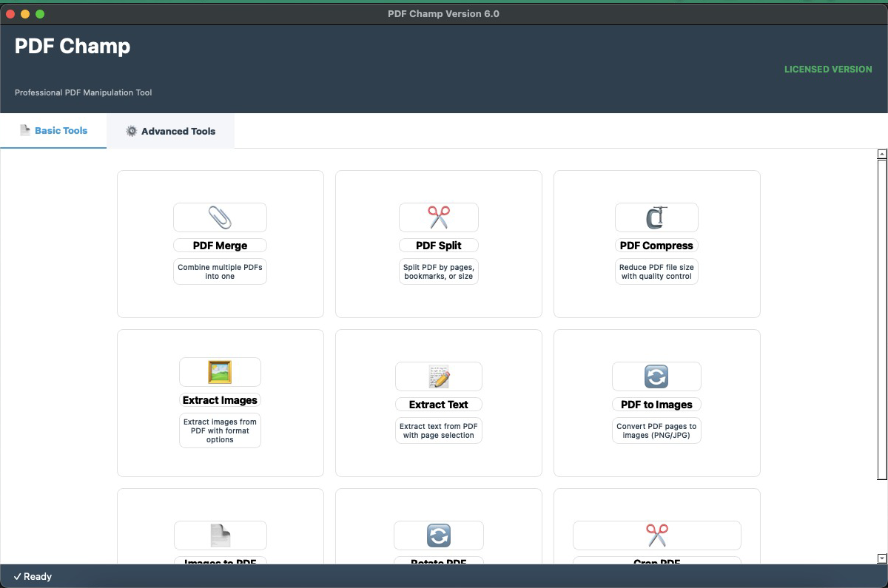Click the circular arrows icon for Rotate PDF
The width and height of the screenshot is (888, 588).
(x=438, y=535)
